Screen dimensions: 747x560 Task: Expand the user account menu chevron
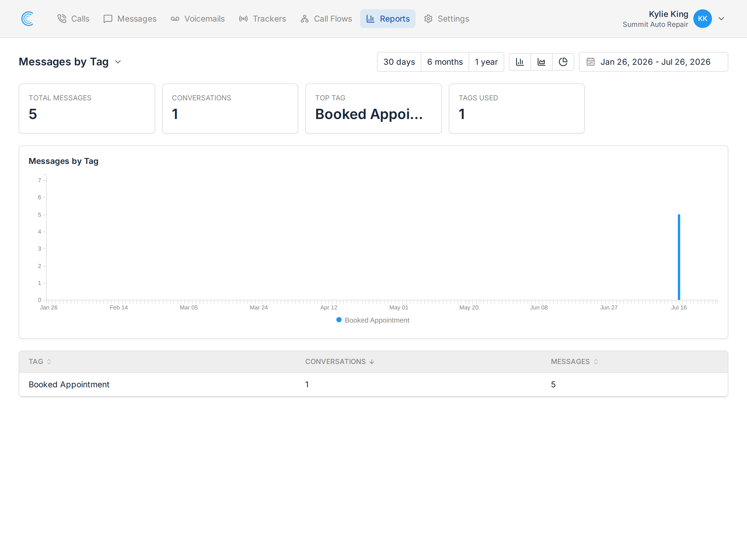(x=721, y=19)
